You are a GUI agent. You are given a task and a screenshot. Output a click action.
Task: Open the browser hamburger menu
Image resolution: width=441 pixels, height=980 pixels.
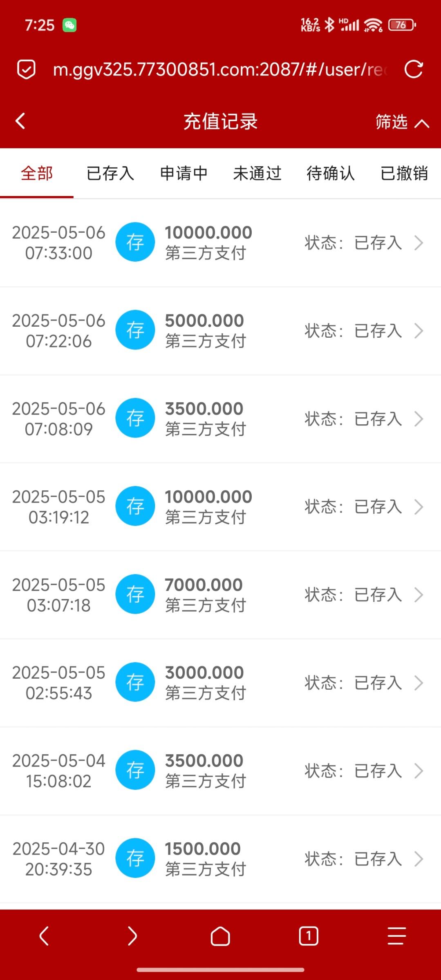[x=396, y=936]
